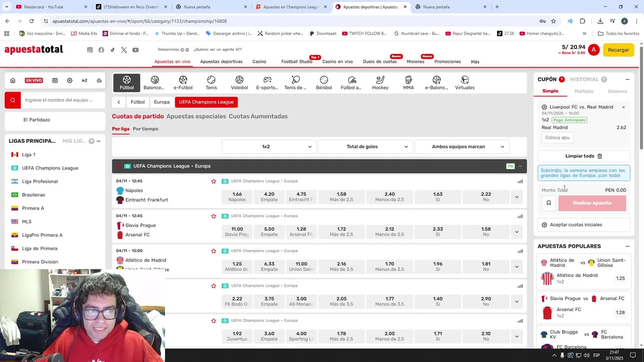Click the home icon in left sidebar

tap(13, 80)
